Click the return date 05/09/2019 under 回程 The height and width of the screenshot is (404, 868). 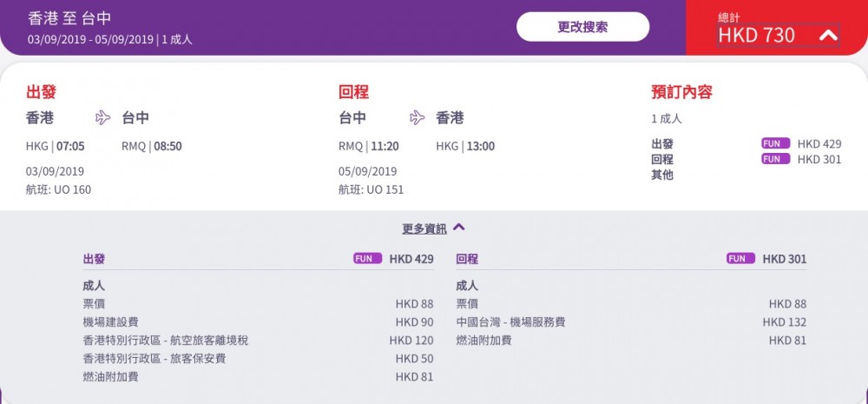[367, 171]
